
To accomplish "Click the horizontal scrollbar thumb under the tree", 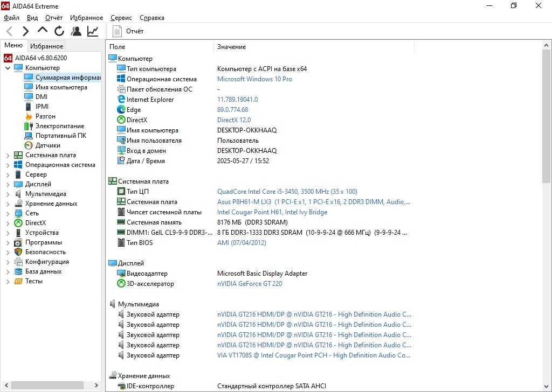I will (47, 386).
